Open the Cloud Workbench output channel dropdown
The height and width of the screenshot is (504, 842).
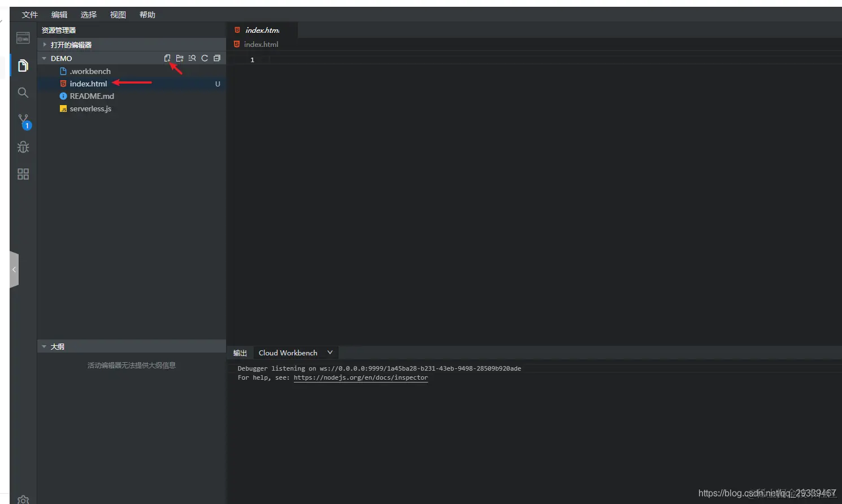[296, 353]
